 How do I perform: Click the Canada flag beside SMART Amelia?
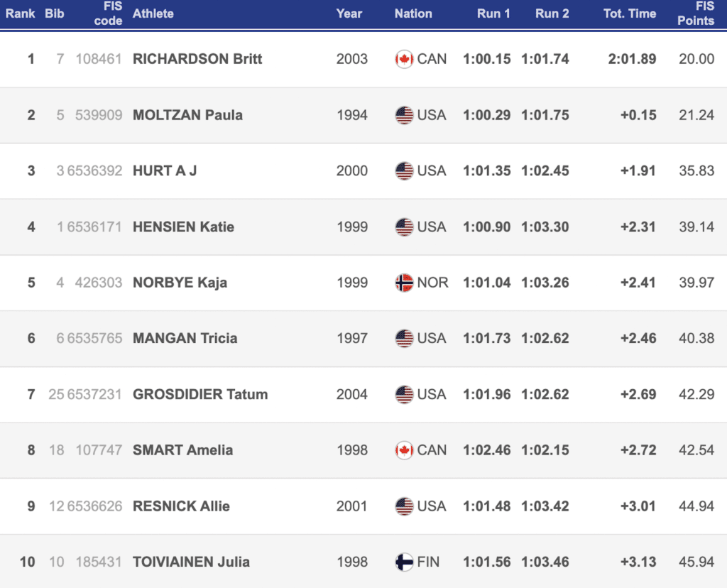404,450
